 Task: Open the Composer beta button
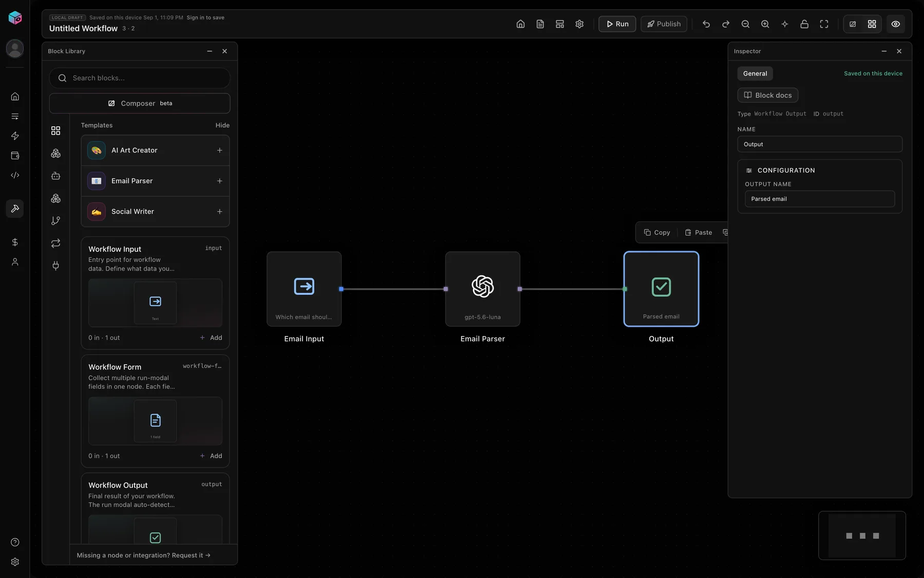pos(140,103)
